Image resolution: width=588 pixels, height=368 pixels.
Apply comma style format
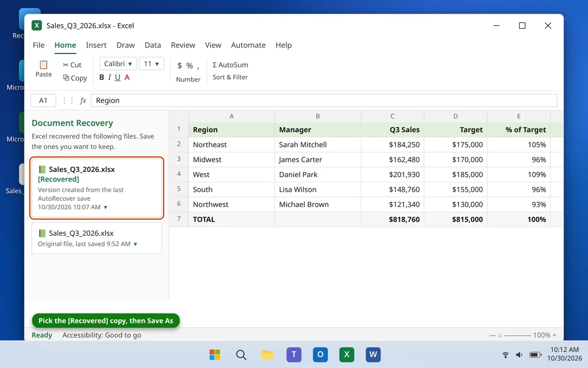tap(198, 67)
